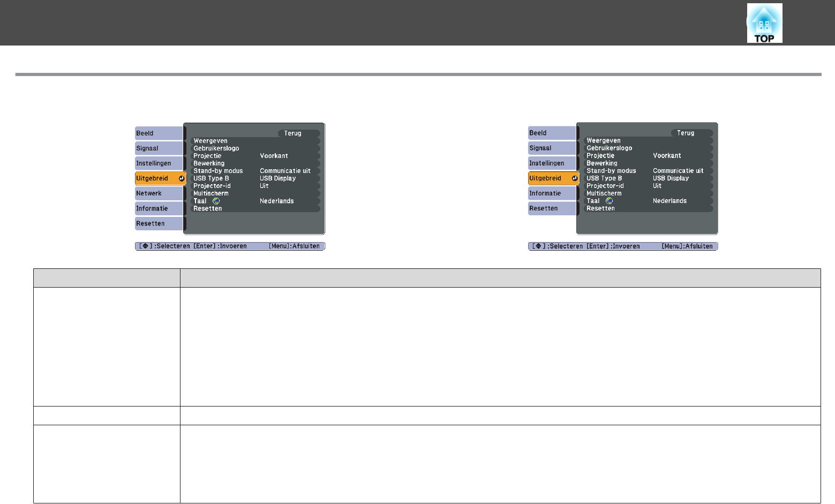
Task: Open Informatie tab in right menu screenshot
Action: pos(552,193)
